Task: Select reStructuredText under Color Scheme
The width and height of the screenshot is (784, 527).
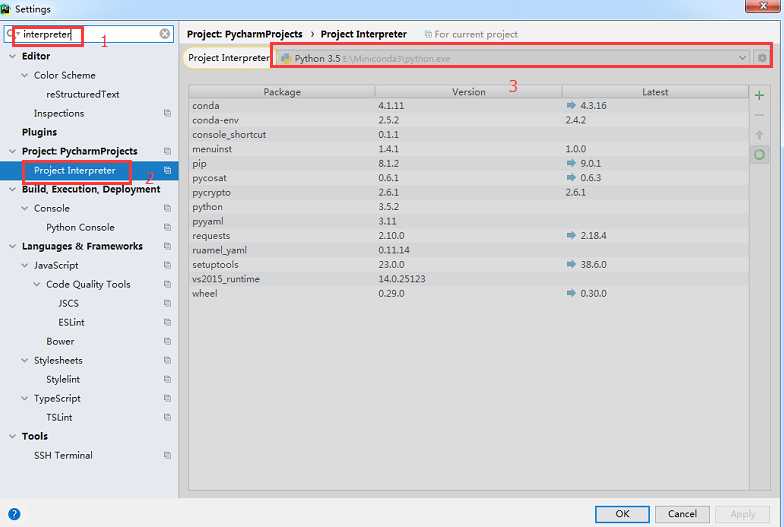Action: point(82,94)
